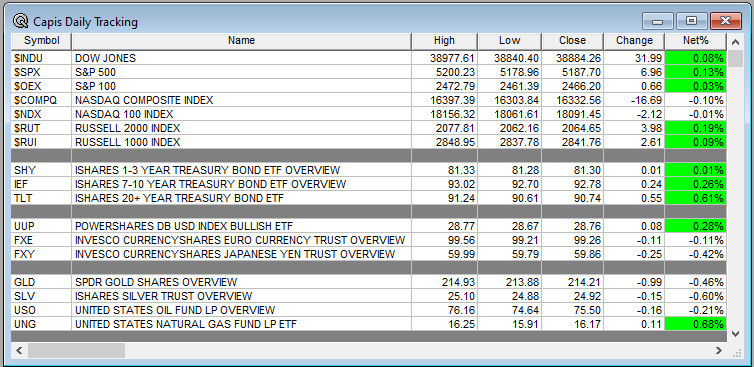The height and width of the screenshot is (367, 754).
Task: Select the SHY symbol cell
Action: (x=41, y=170)
